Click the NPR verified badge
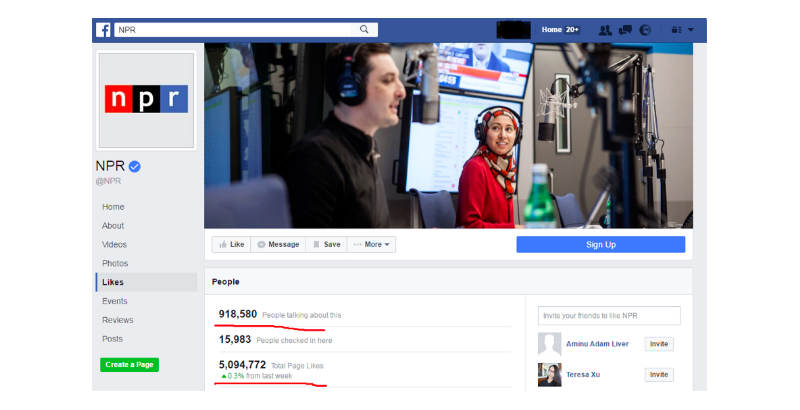Viewport: 800px width, 410px height. point(135,166)
